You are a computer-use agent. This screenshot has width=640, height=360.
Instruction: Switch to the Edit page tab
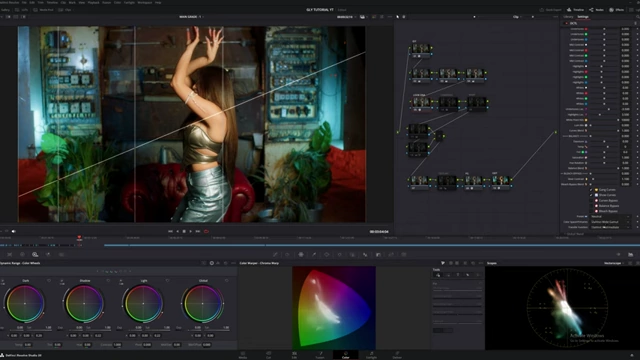click(294, 355)
